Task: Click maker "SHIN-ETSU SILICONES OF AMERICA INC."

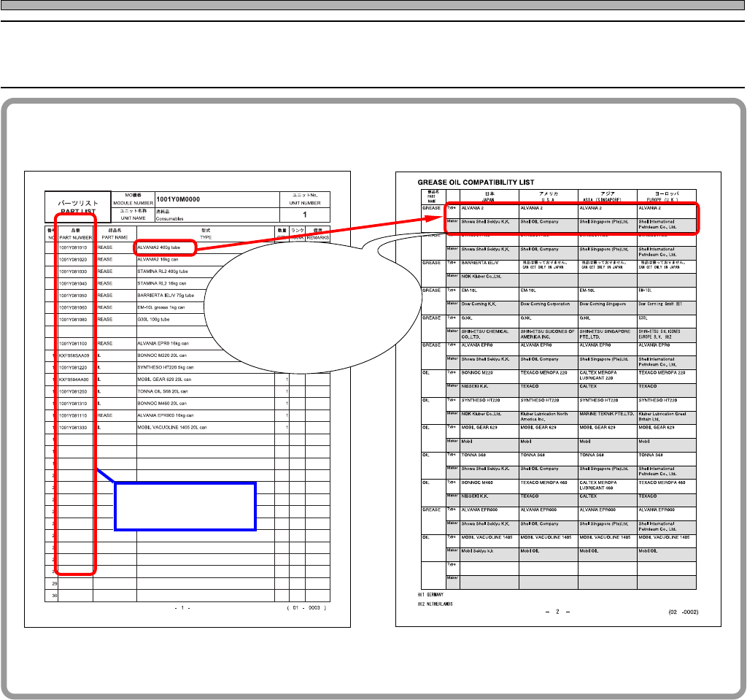Action: click(547, 334)
